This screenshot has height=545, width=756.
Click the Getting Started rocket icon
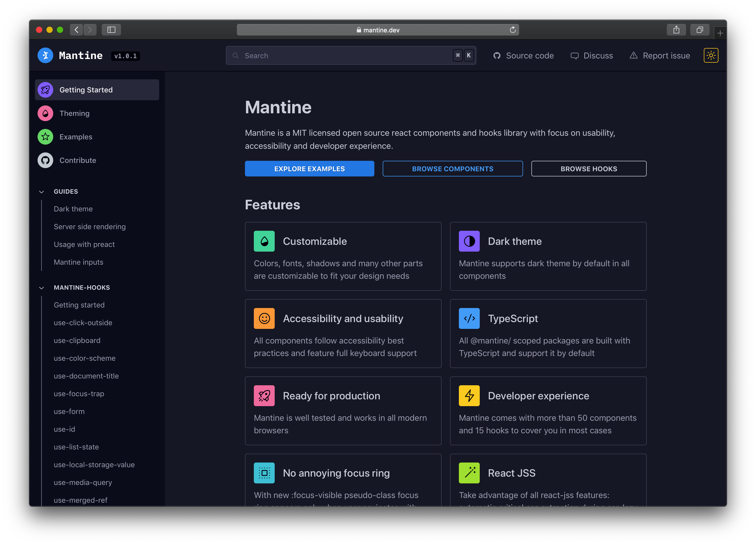point(45,90)
